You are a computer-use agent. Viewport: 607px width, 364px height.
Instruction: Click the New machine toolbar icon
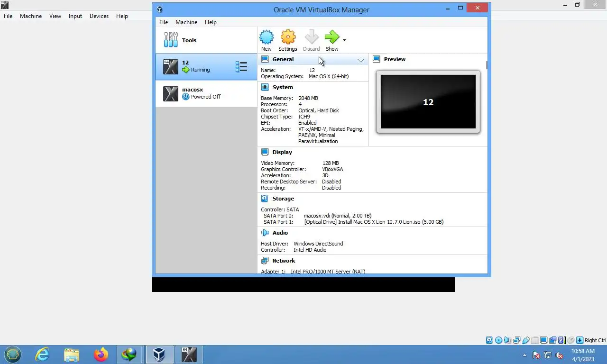pos(266,37)
